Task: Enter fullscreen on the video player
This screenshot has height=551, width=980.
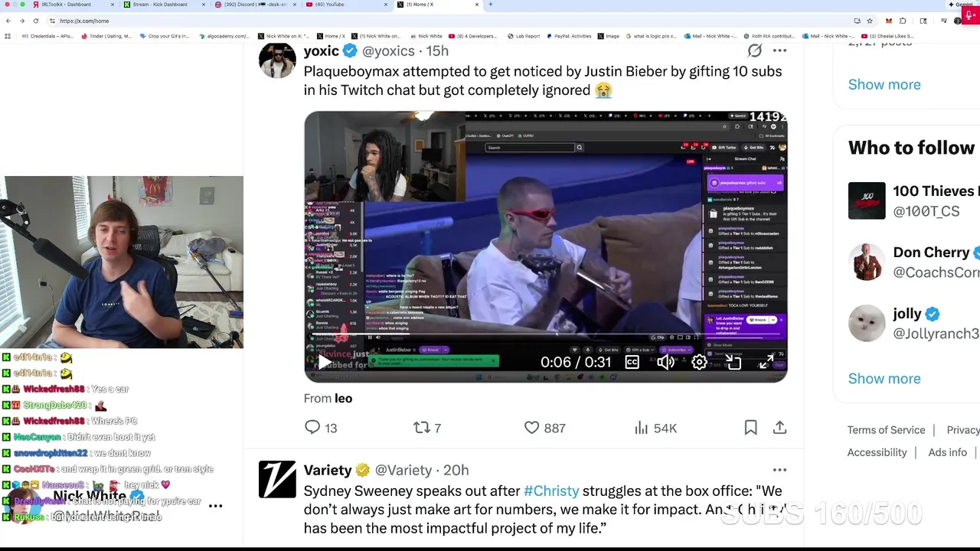Action: [766, 362]
